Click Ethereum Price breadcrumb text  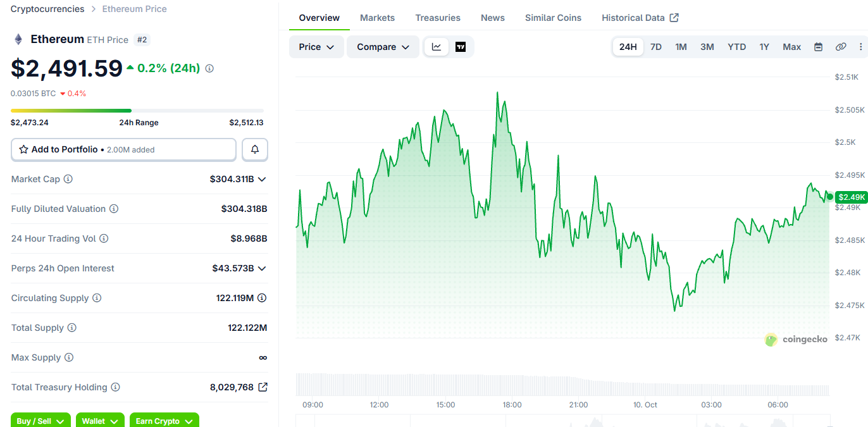click(x=135, y=9)
